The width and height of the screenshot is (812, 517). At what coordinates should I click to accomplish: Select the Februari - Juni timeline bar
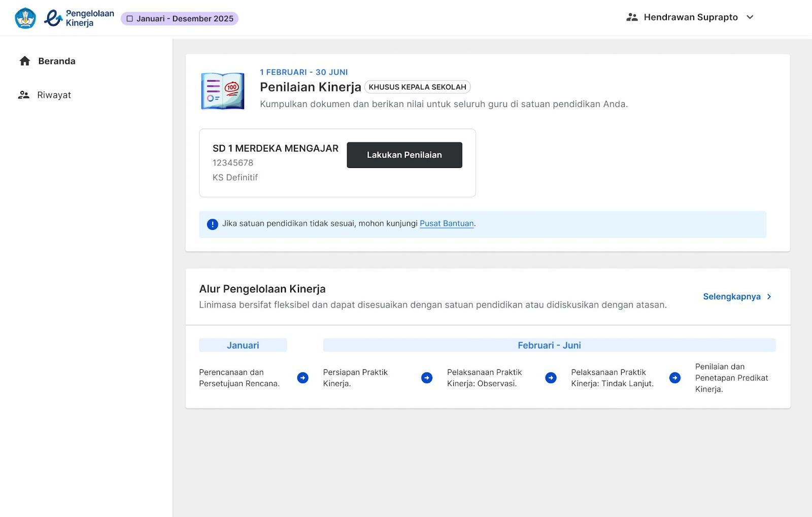pyautogui.click(x=549, y=346)
